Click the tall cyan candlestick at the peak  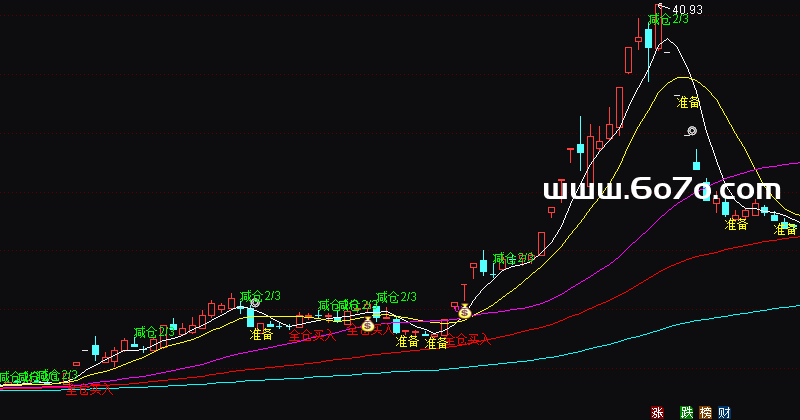[648, 38]
